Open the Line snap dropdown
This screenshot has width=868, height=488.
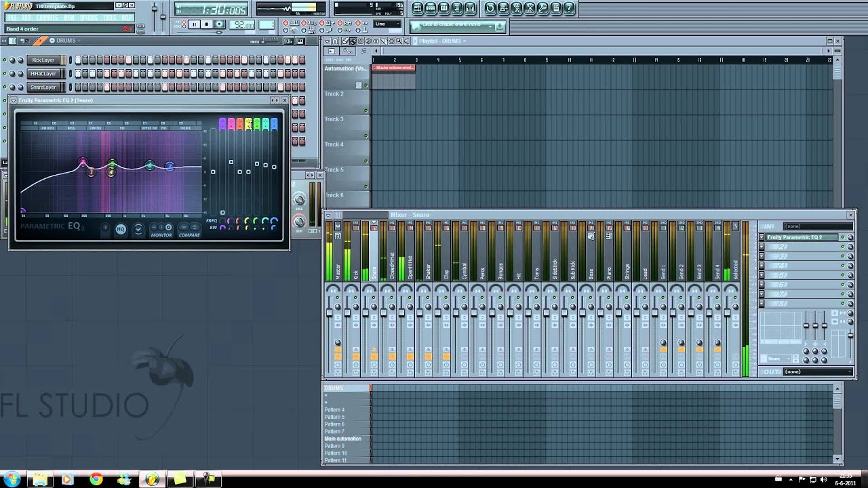[x=387, y=24]
